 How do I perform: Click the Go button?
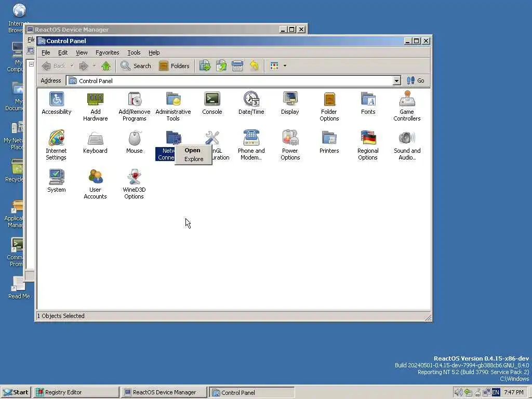pyautogui.click(x=416, y=81)
